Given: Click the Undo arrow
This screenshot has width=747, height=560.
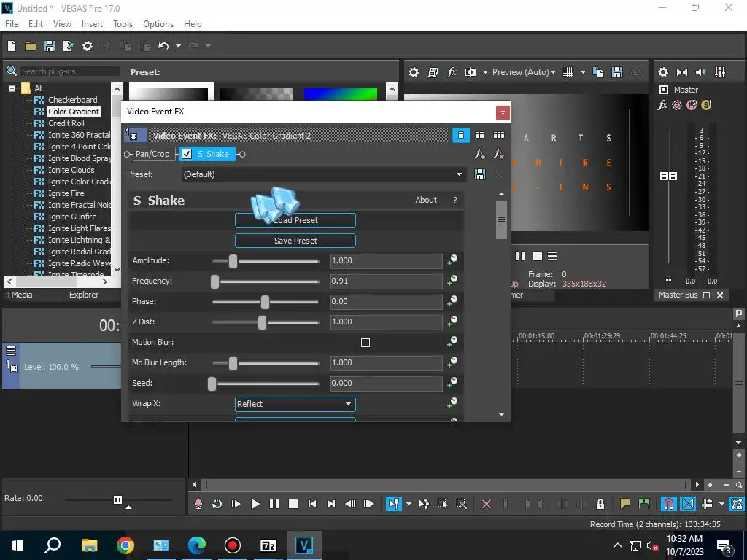Looking at the screenshot, I should click(x=163, y=46).
